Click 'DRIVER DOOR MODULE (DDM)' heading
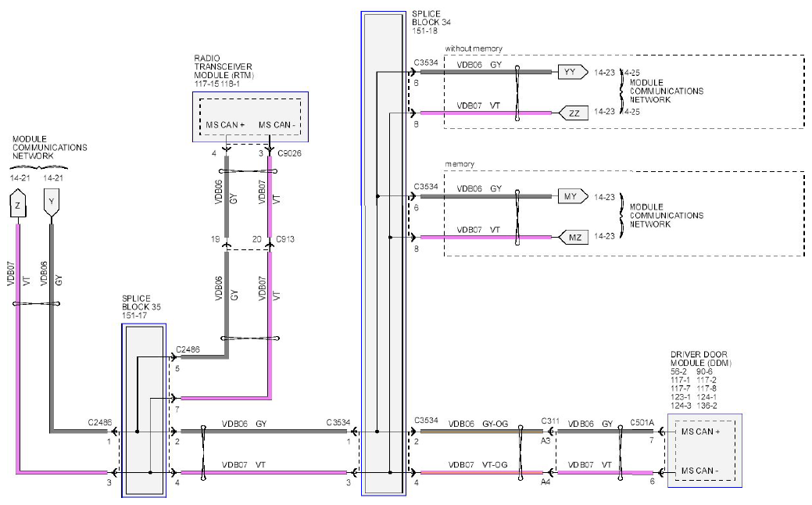This screenshot has width=812, height=505. 701,359
